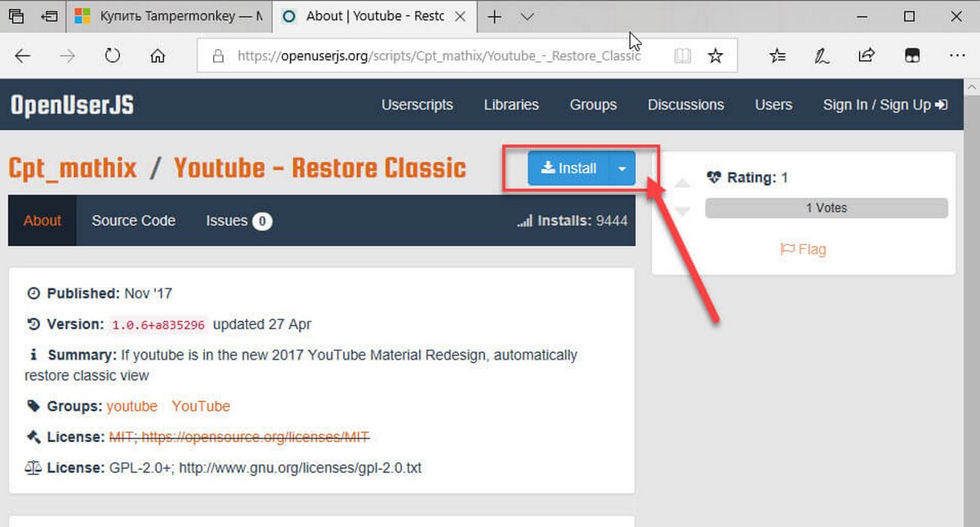Viewport: 980px width, 527px height.
Task: Open the Issues tab
Action: point(238,221)
